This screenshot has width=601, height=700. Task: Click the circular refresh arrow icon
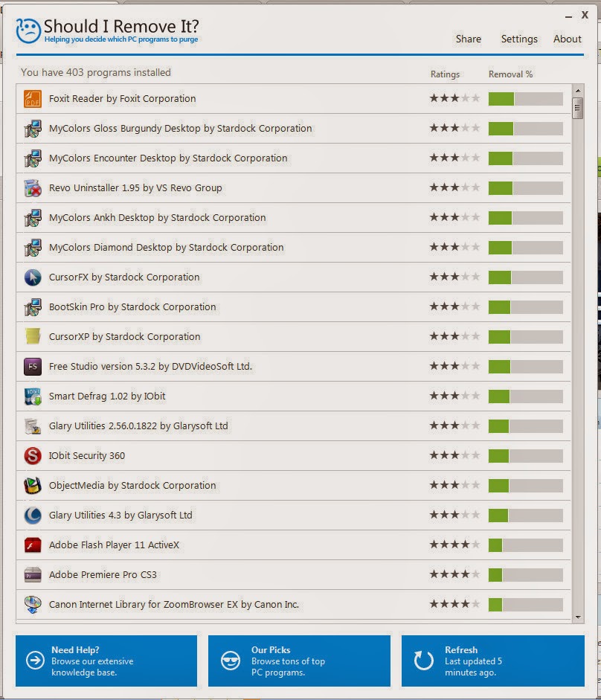coord(423,661)
